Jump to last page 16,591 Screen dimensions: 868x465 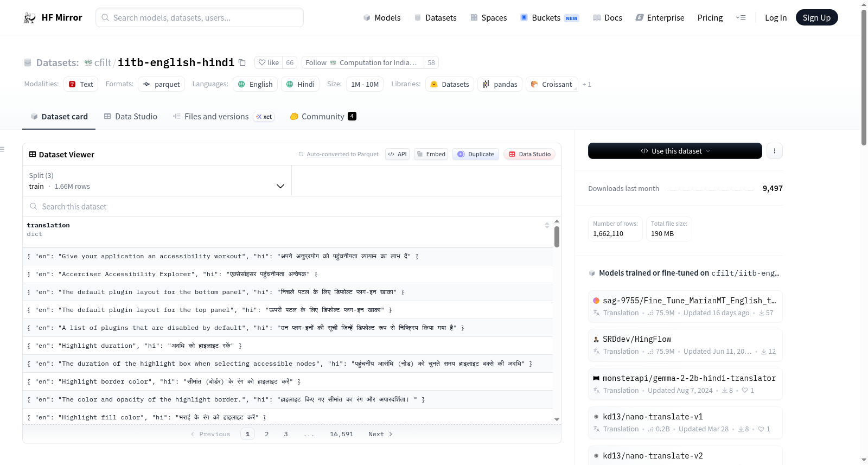point(341,434)
